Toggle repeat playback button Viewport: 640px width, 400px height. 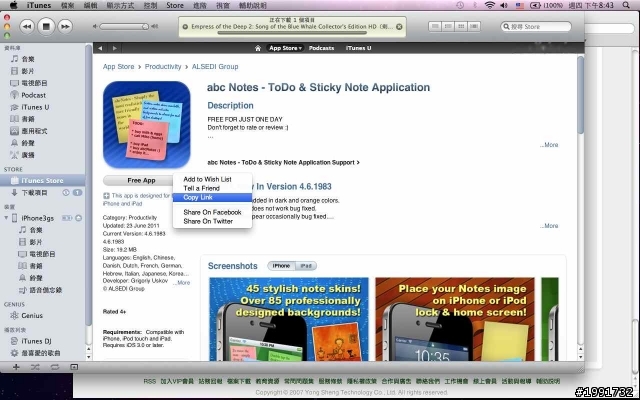54,367
